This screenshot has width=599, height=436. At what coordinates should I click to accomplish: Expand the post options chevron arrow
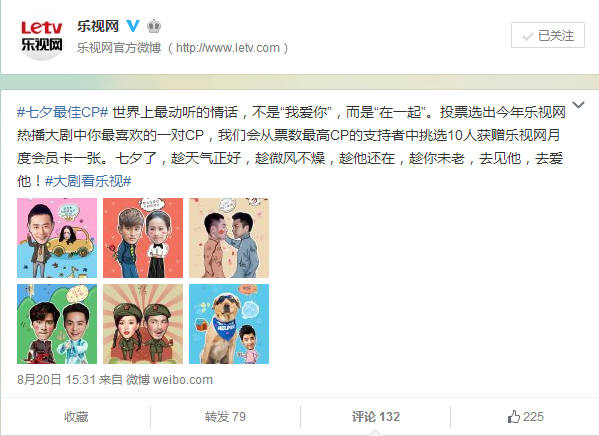(578, 105)
